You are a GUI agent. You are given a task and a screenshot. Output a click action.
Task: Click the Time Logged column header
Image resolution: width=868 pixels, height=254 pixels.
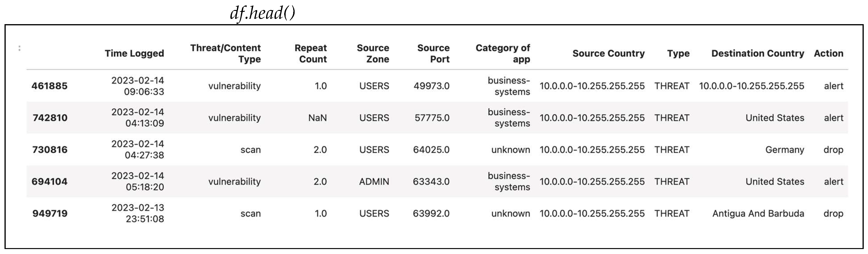tap(134, 53)
